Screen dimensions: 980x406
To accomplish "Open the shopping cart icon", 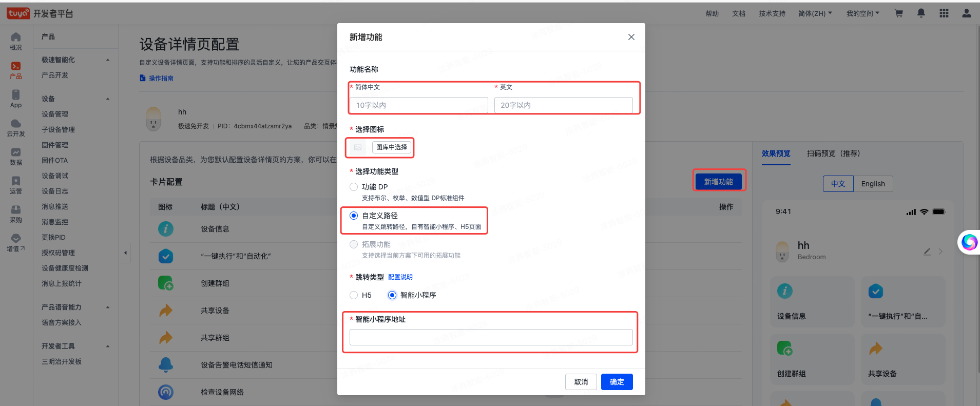I will (x=898, y=13).
